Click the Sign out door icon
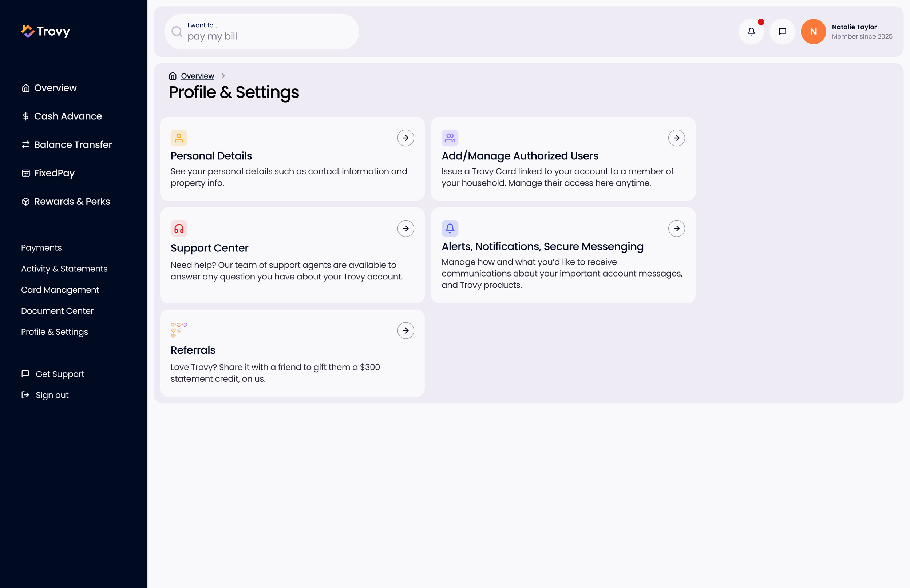 pos(25,395)
